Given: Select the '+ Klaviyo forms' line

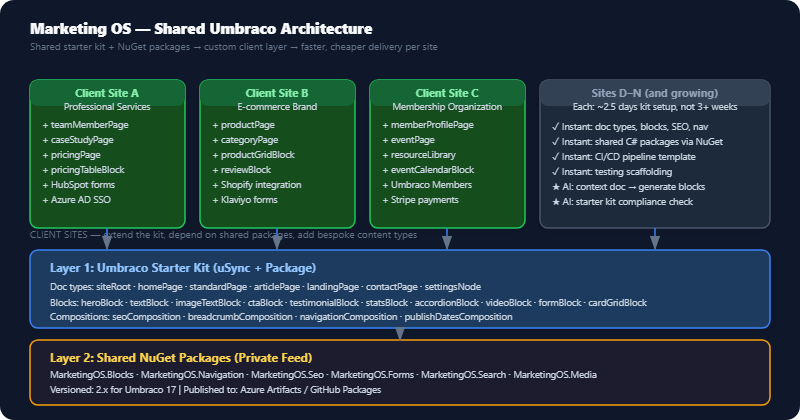Looking at the screenshot, I should tap(245, 200).
